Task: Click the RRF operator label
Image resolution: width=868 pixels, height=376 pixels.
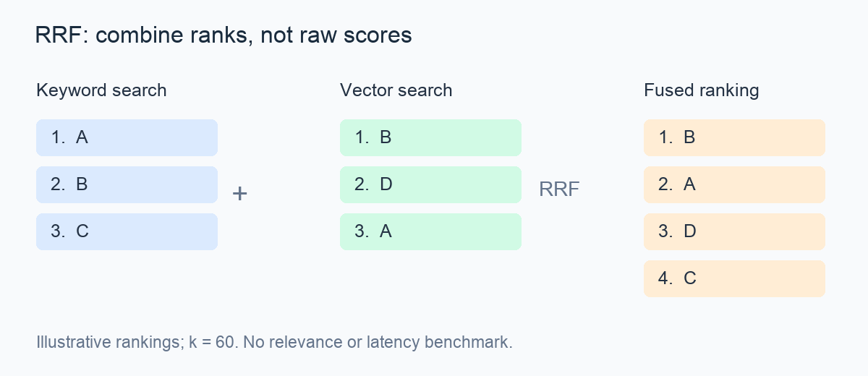Action: point(559,189)
